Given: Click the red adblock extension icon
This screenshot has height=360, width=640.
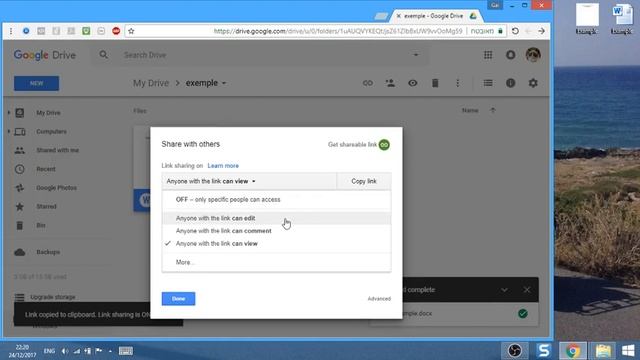Looking at the screenshot, I should click(x=116, y=31).
